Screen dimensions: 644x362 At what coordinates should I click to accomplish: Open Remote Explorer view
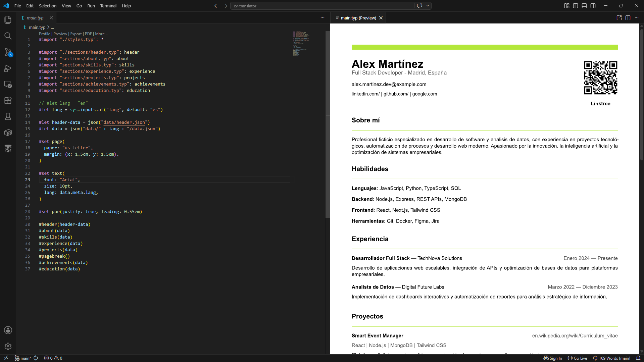click(8, 84)
